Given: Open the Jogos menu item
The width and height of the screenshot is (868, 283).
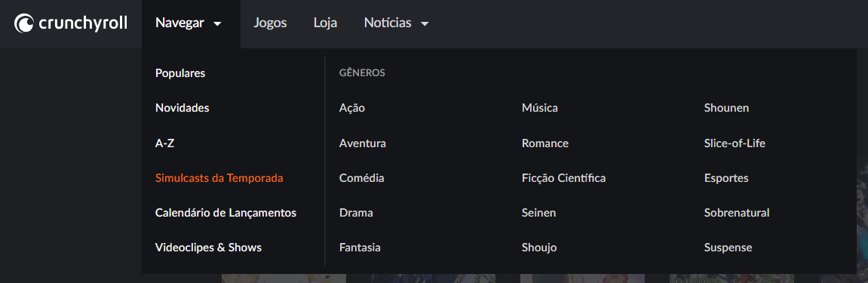Looking at the screenshot, I should [x=270, y=23].
